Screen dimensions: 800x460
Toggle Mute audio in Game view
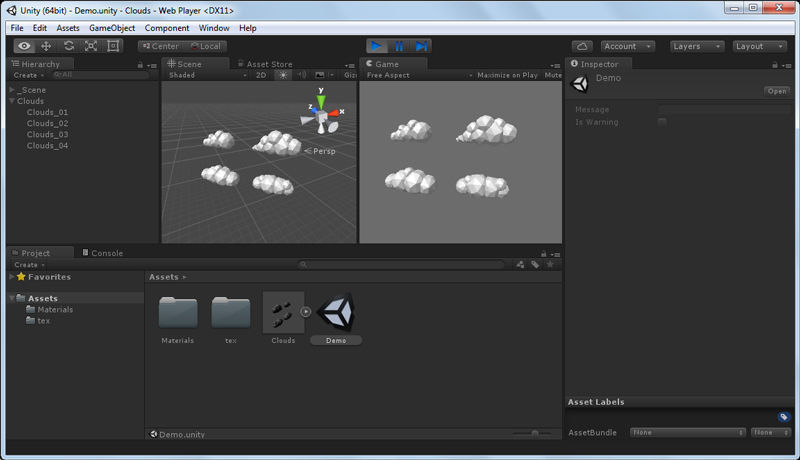coord(553,75)
